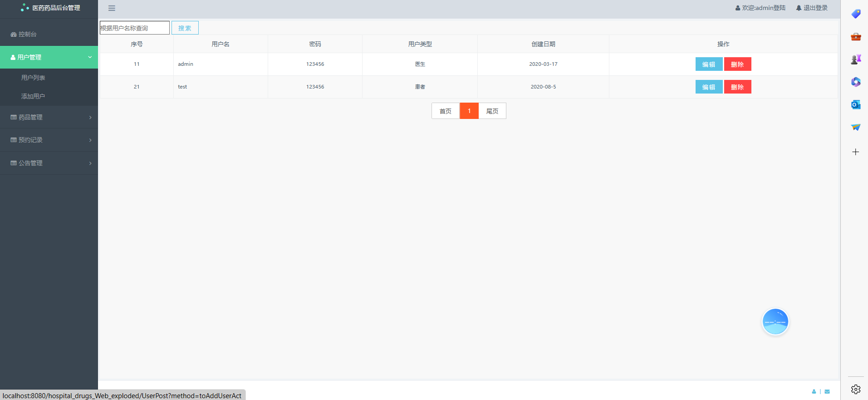Go to 尾页 last page
Image resolution: width=868 pixels, height=400 pixels.
(492, 111)
